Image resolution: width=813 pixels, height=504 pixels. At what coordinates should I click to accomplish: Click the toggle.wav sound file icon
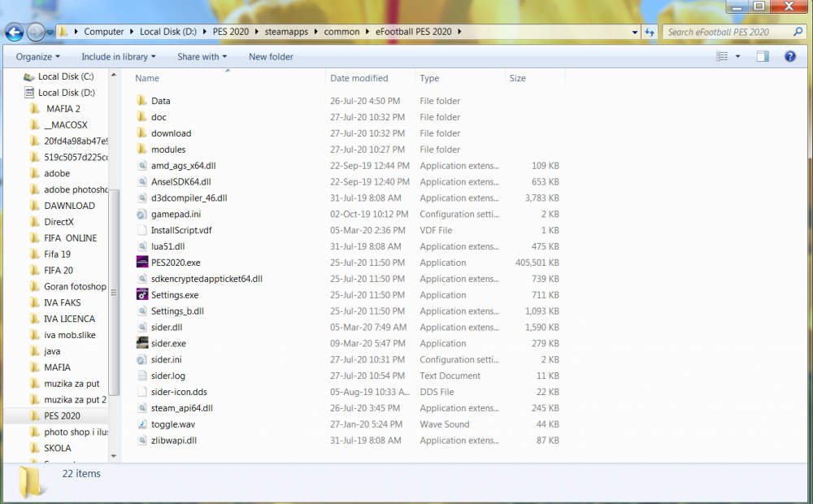[142, 424]
